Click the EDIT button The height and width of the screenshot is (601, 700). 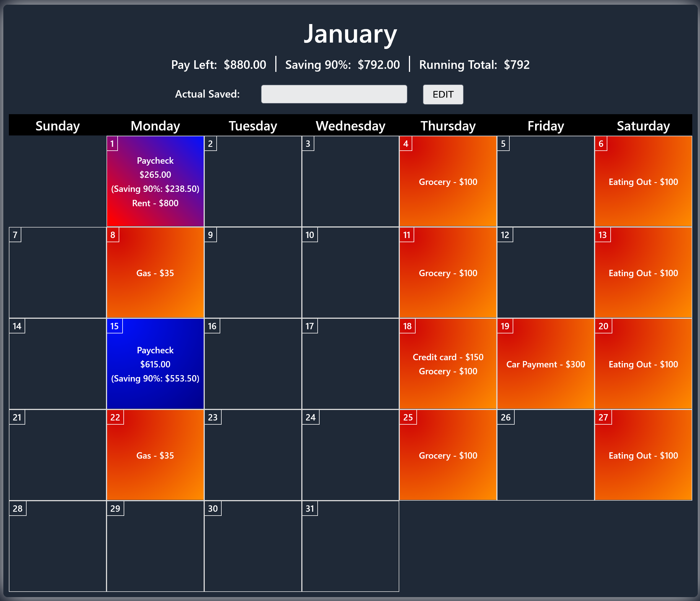443,95
